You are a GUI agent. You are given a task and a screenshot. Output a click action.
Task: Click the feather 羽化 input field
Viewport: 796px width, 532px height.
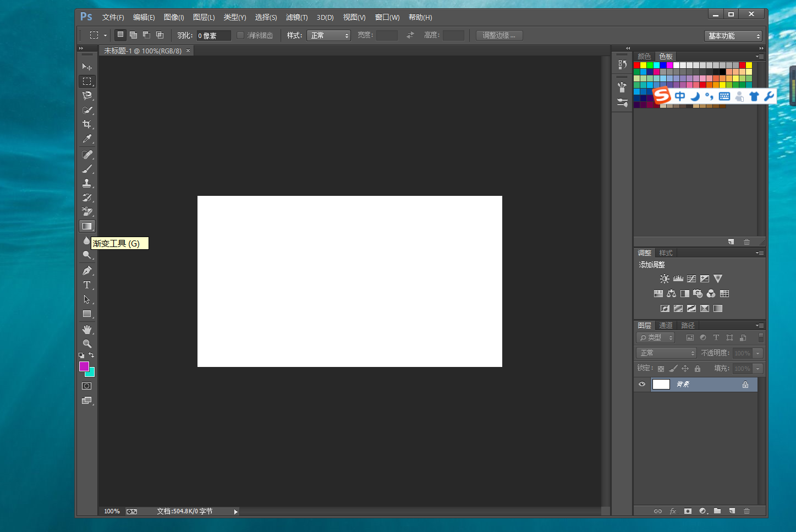pos(213,36)
